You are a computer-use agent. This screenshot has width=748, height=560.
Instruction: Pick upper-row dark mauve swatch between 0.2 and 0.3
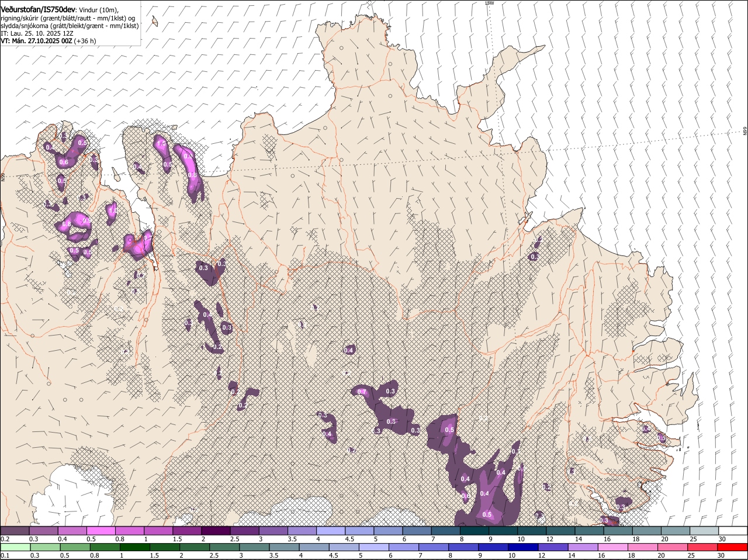[x=15, y=531]
